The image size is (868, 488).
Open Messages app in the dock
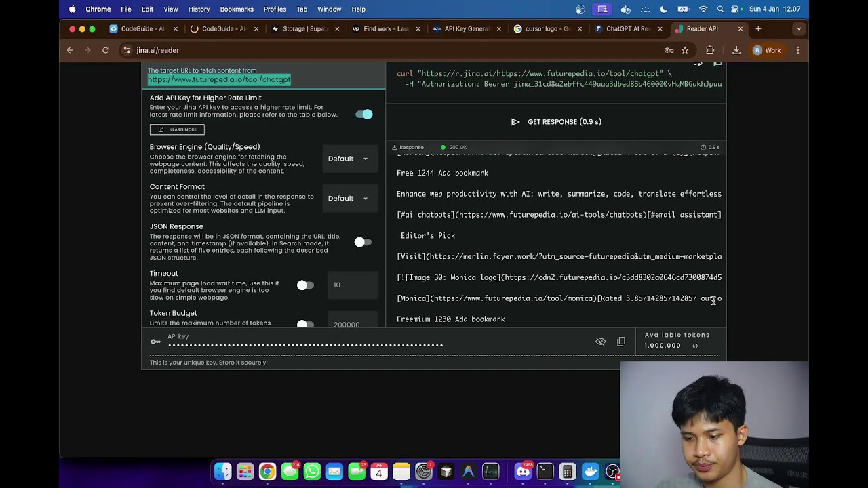tap(290, 471)
